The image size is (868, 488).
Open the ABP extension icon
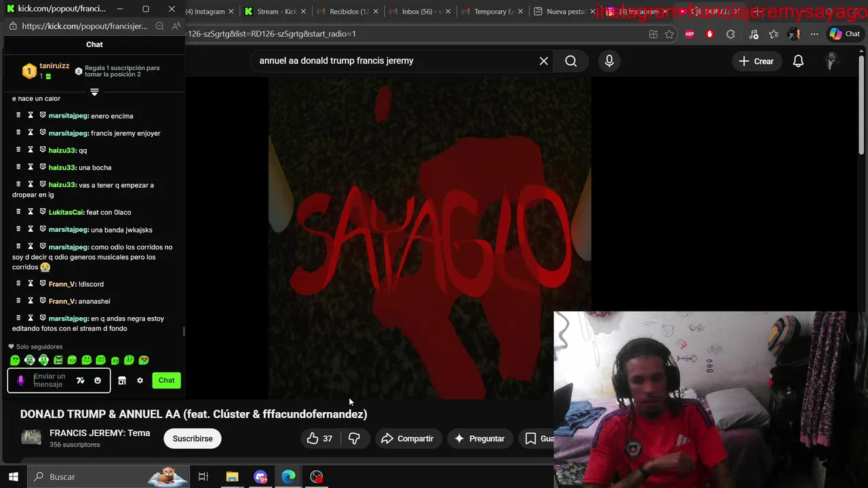coord(690,34)
